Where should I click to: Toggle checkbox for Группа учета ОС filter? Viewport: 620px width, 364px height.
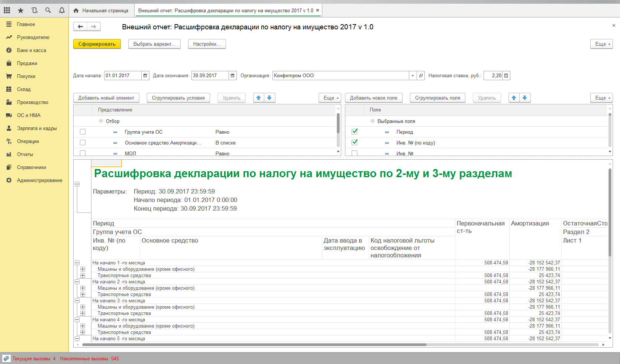[x=83, y=132]
